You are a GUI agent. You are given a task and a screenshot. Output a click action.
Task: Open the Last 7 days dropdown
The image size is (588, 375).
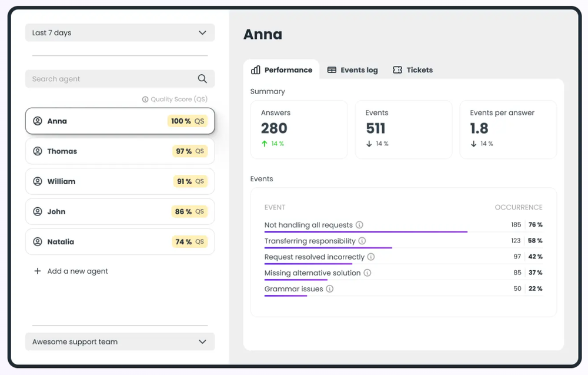[x=120, y=33]
